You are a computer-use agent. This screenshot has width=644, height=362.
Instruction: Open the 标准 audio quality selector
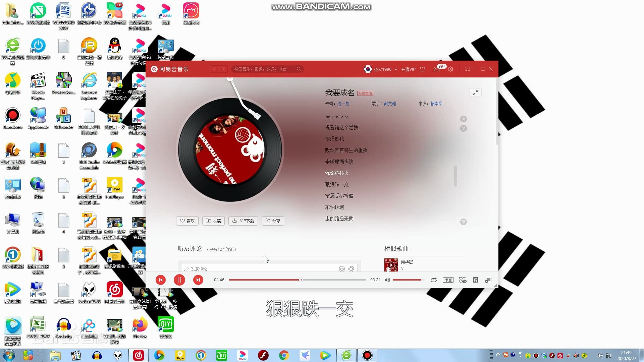(x=448, y=280)
